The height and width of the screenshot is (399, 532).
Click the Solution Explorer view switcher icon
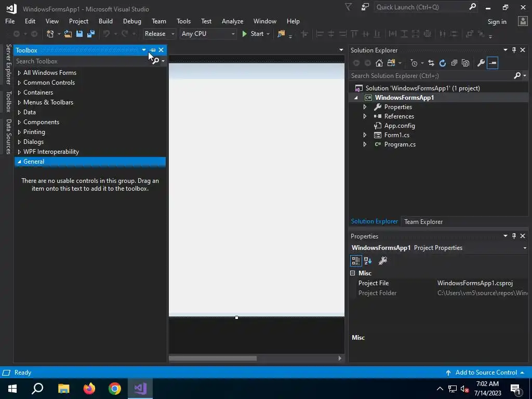click(391, 63)
